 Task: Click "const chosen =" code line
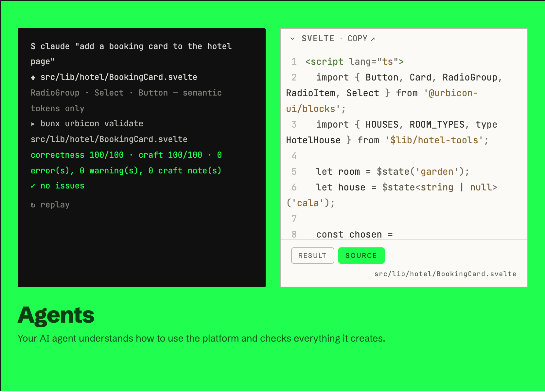(354, 234)
